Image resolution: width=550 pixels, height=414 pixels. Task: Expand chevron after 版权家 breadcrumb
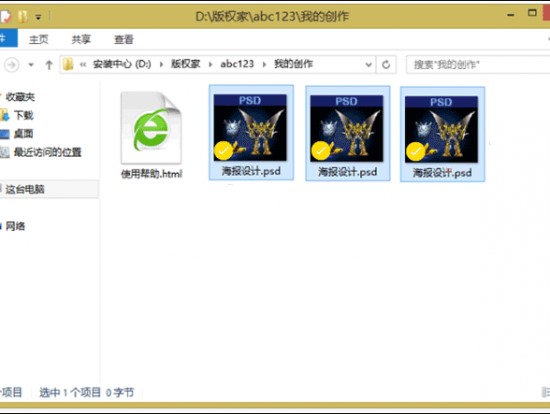pyautogui.click(x=210, y=65)
